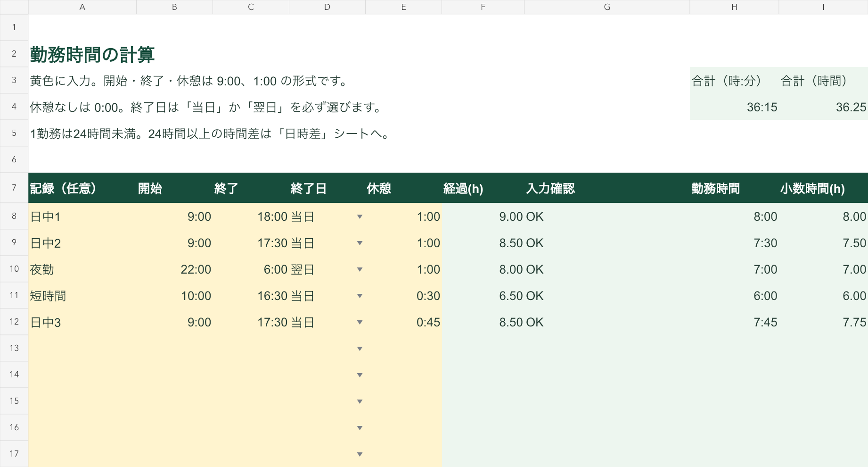Screen dimensions: 868x467
Task: Open the 終了日 dropdown for 短時間 row
Action: point(360,296)
